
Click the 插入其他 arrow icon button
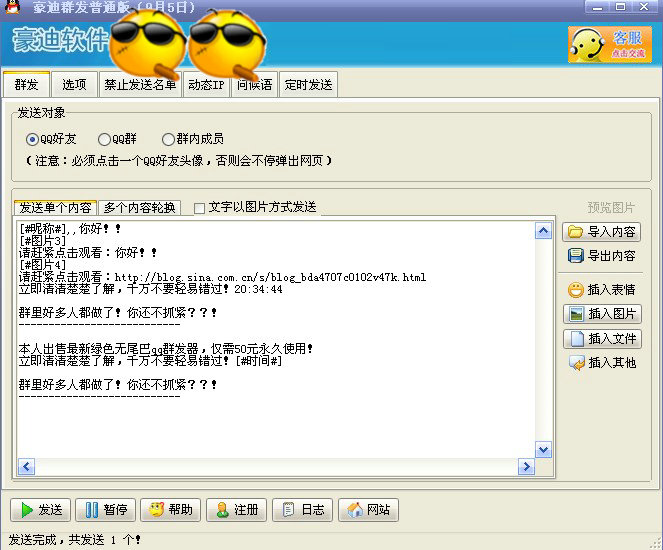(x=601, y=363)
